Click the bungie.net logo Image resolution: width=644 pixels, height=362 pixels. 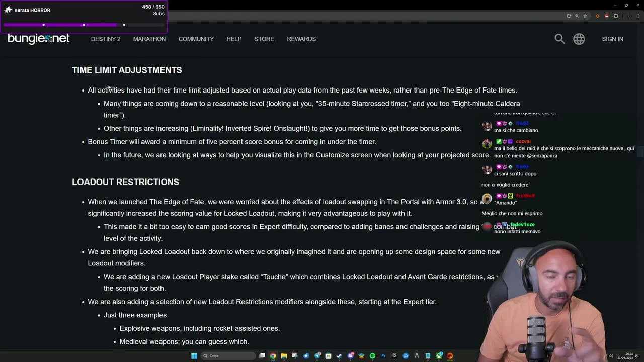point(38,39)
